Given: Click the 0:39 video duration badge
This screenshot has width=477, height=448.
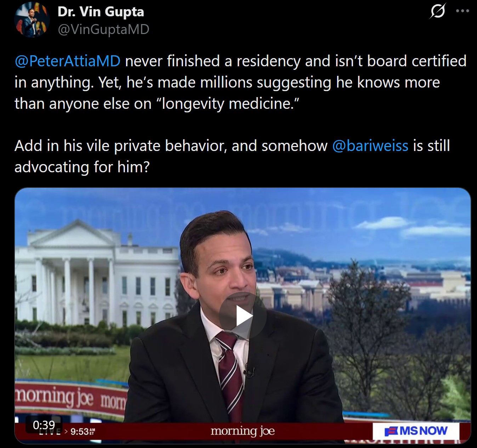Looking at the screenshot, I should 44,425.
